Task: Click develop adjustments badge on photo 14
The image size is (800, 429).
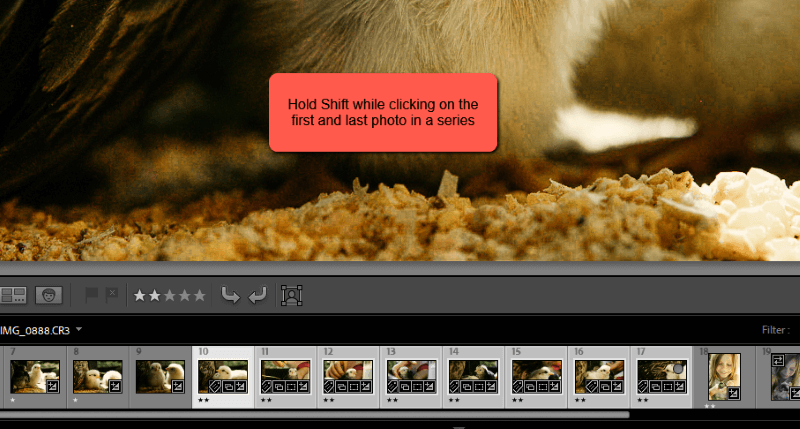Action: 491,387
